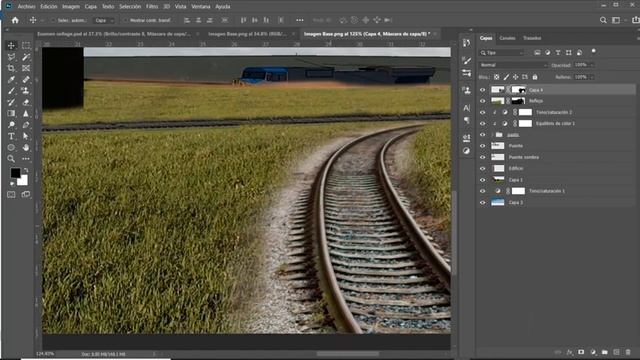
Task: Select the Horizontal Type tool
Action: (11, 136)
